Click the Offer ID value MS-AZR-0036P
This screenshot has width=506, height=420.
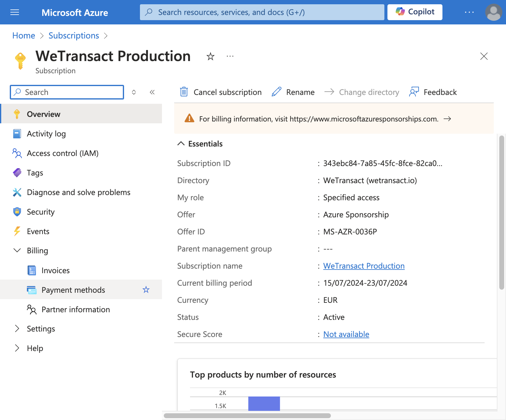click(350, 232)
